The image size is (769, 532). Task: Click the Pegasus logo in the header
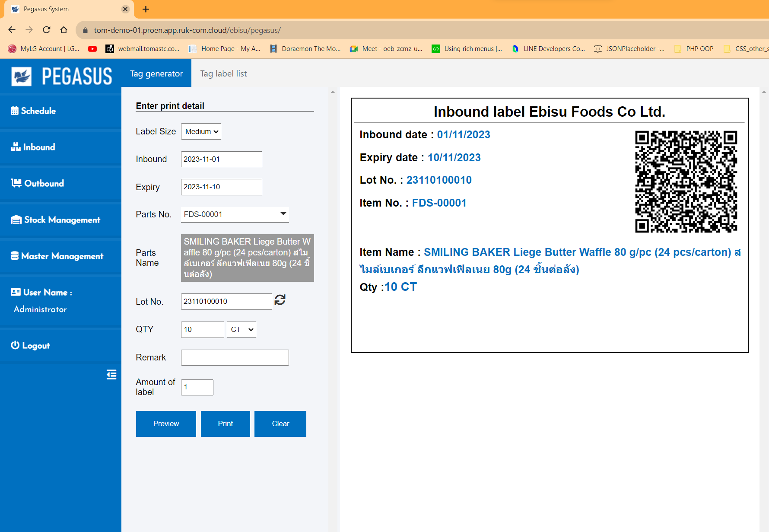62,76
